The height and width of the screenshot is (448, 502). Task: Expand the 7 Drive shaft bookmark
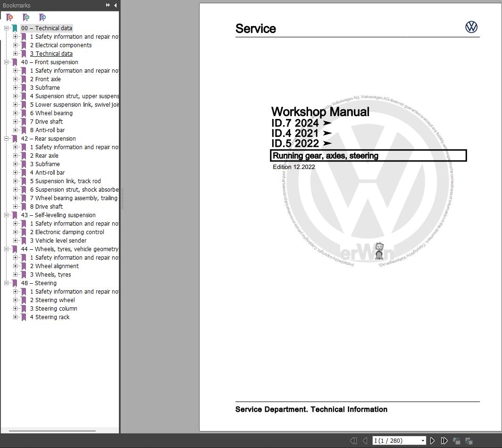15,122
